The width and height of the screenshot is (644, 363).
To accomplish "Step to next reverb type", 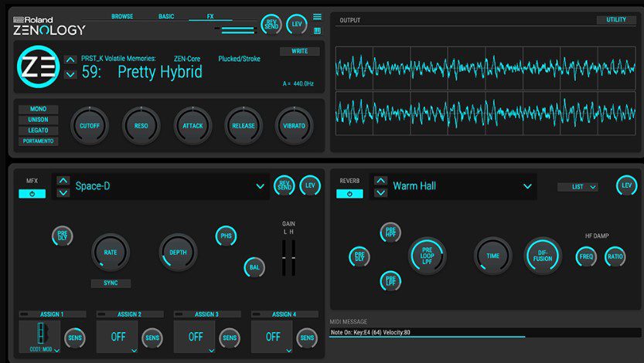I will click(x=380, y=192).
